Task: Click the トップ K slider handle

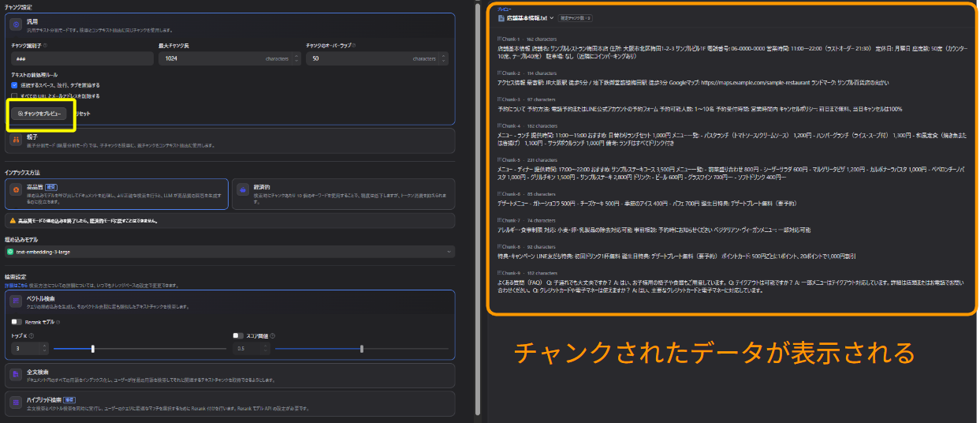Action: tap(93, 348)
